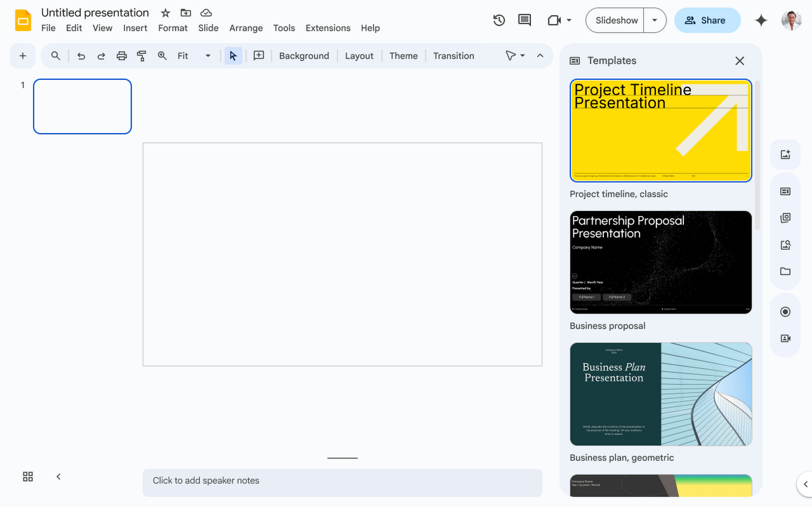Open the Tools menu
This screenshot has width=812, height=507.
(284, 28)
